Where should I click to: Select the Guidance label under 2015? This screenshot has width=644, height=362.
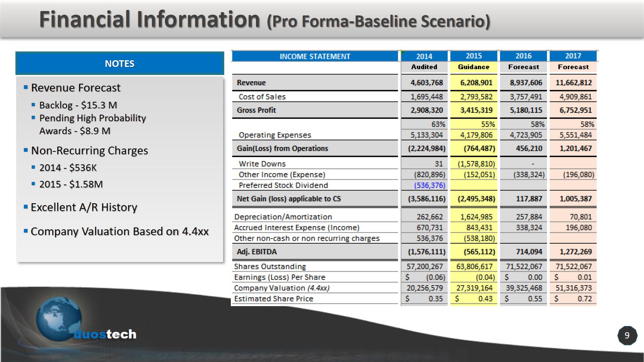pyautogui.click(x=473, y=67)
